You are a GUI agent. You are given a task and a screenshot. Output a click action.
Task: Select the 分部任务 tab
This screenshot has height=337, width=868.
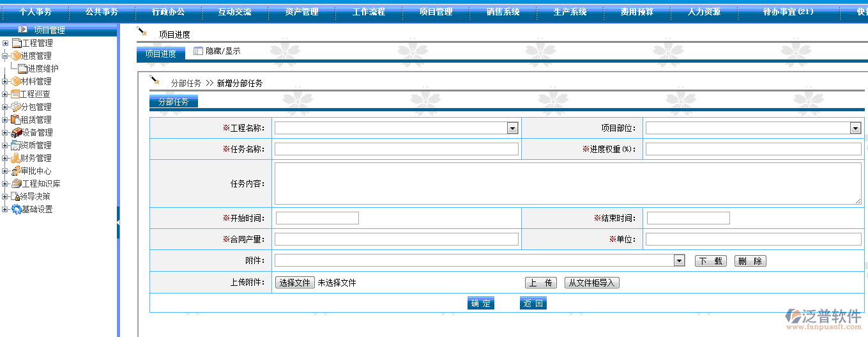tap(174, 102)
